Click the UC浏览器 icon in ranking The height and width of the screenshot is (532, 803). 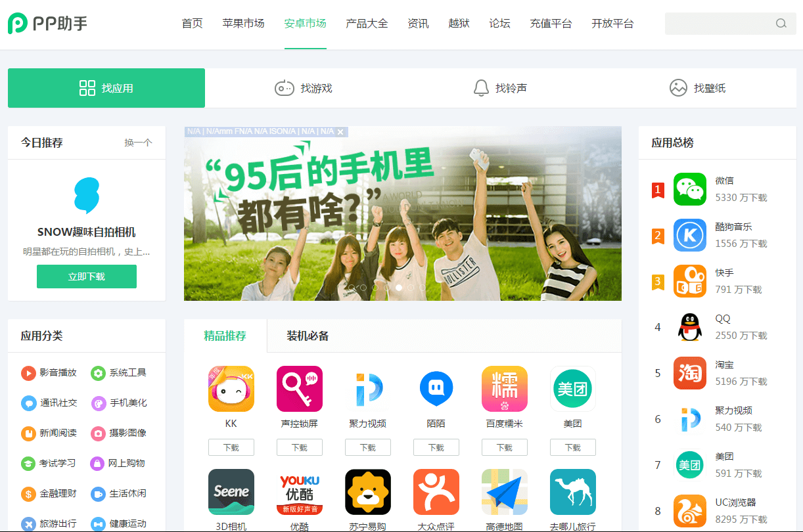pos(690,511)
